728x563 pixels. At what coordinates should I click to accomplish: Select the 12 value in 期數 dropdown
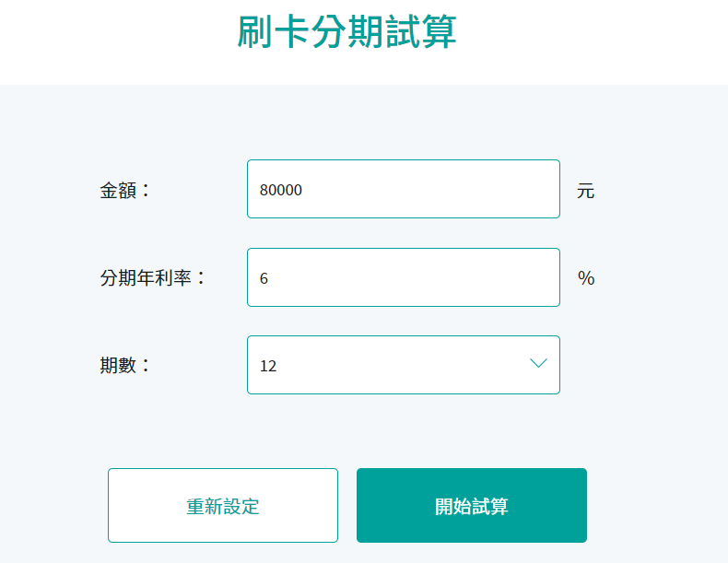(x=268, y=366)
